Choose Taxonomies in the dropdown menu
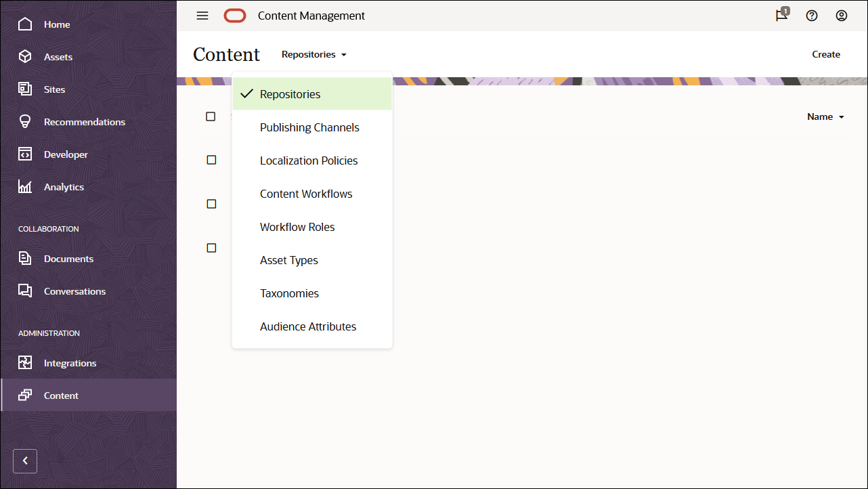The width and height of the screenshot is (868, 489). (289, 293)
